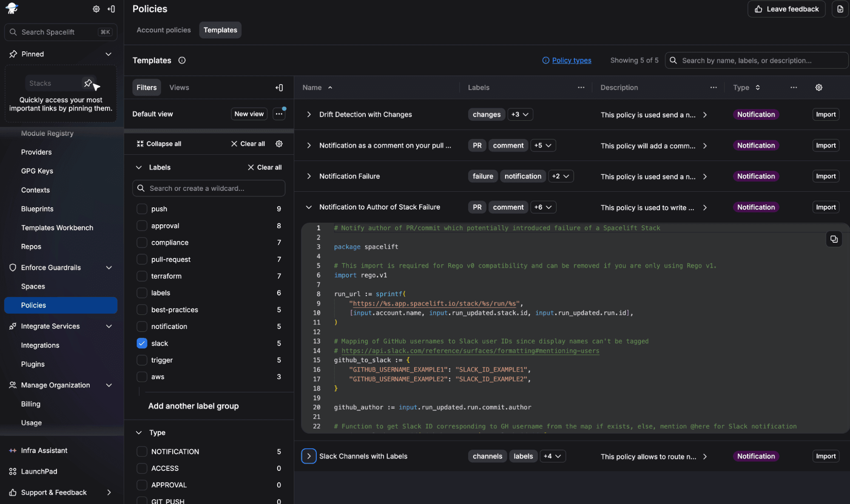
Task: Click the pin icon beside Stacks
Action: [x=88, y=83]
